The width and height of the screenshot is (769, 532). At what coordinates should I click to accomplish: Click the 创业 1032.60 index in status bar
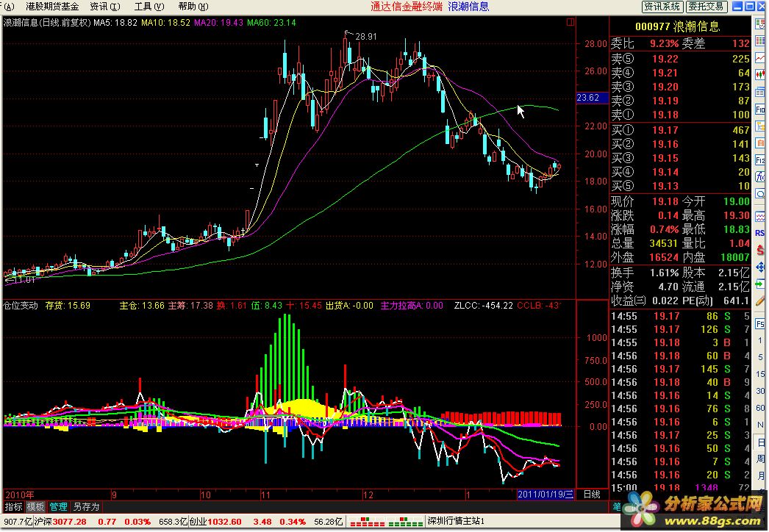click(215, 521)
